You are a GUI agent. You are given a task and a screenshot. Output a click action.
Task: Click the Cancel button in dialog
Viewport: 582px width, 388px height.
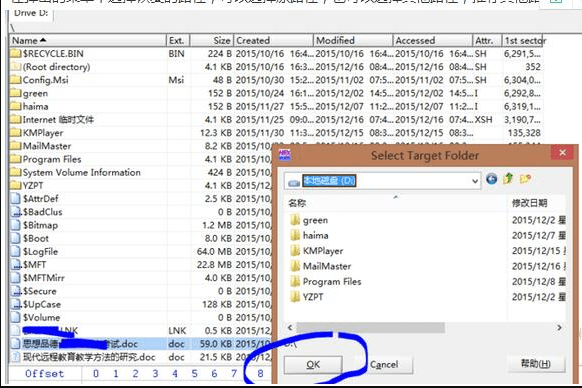(x=384, y=365)
